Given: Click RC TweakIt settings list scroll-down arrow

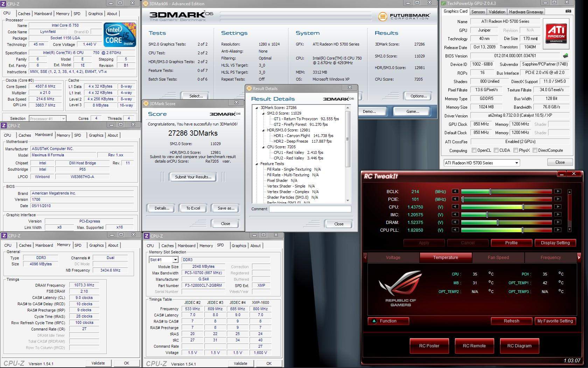Looking at the screenshot, I should point(569,229).
